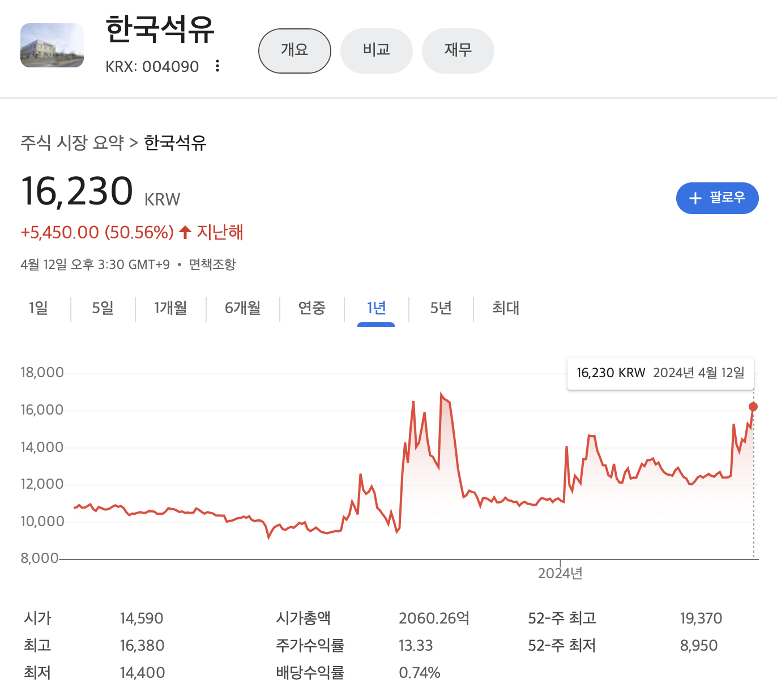The width and height of the screenshot is (777, 700).
Task: Click the KRX: 004090 ticker text
Action: [x=152, y=67]
